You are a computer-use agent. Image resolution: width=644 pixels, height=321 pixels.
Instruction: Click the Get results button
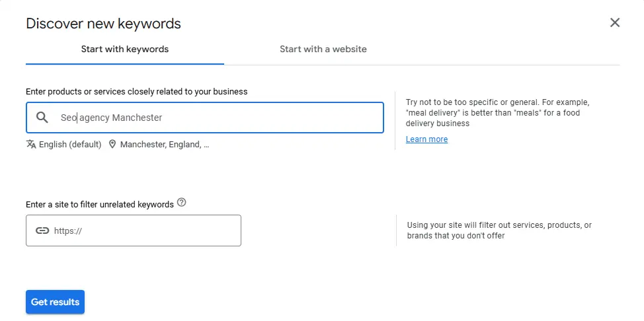55,302
